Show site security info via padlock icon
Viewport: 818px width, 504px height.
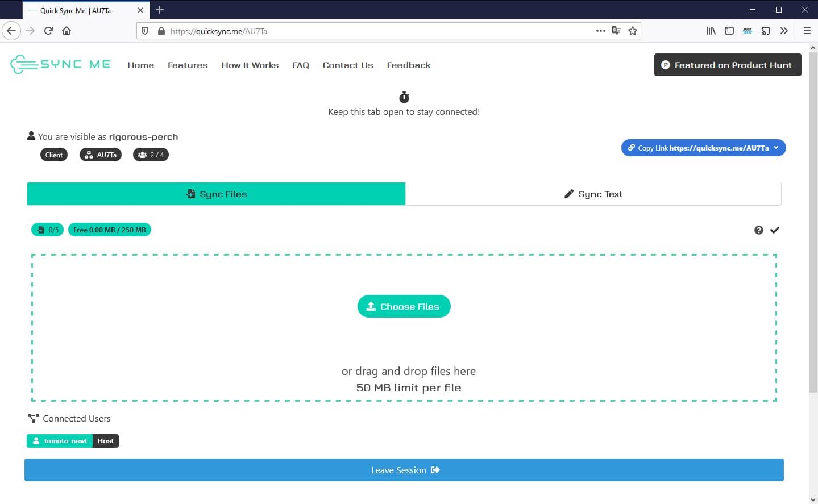pos(161,31)
